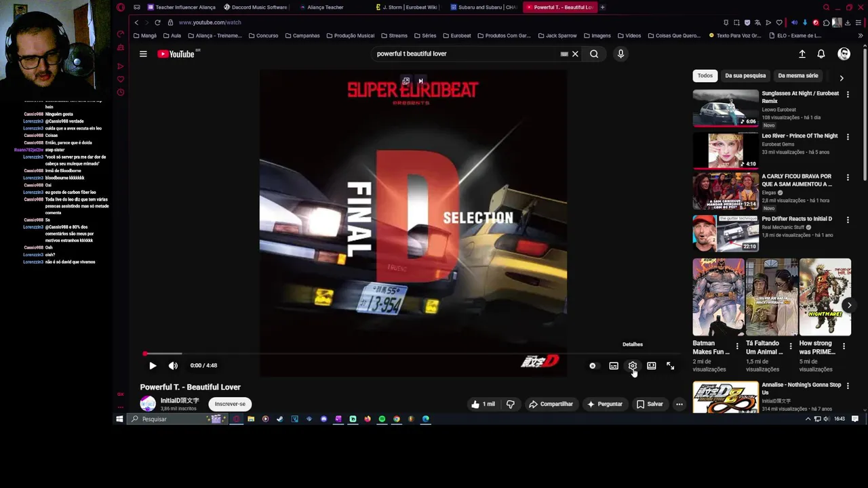868x488 pixels.
Task: Open the YouTube hamburger guide menu
Action: click(143, 54)
